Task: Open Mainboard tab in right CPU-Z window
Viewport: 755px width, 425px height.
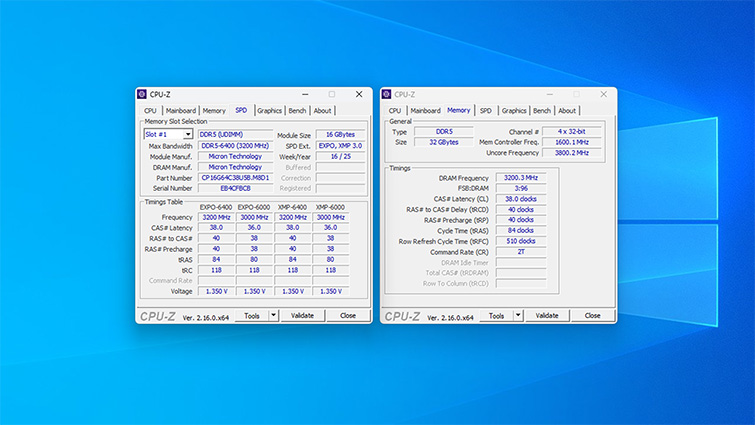Action: point(425,111)
